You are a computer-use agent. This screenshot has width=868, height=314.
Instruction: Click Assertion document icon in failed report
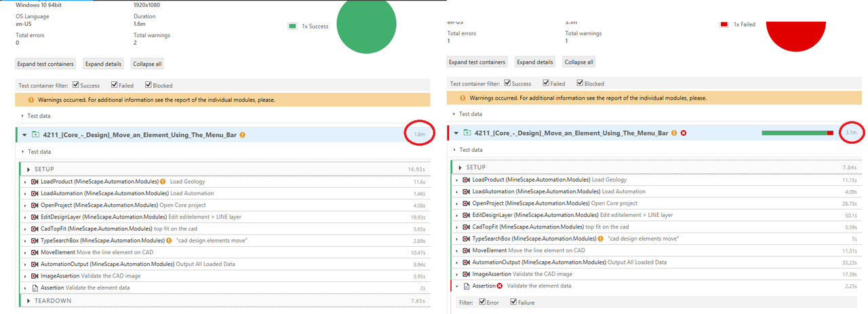466,286
